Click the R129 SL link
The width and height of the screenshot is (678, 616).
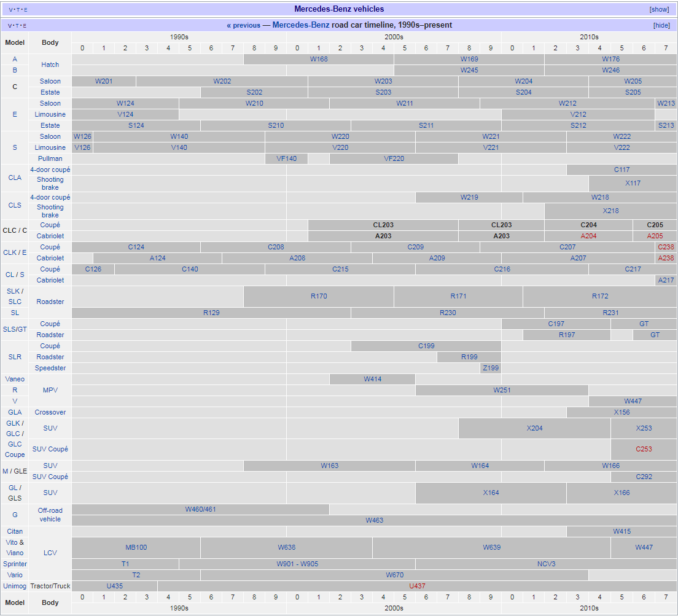pyautogui.click(x=211, y=313)
